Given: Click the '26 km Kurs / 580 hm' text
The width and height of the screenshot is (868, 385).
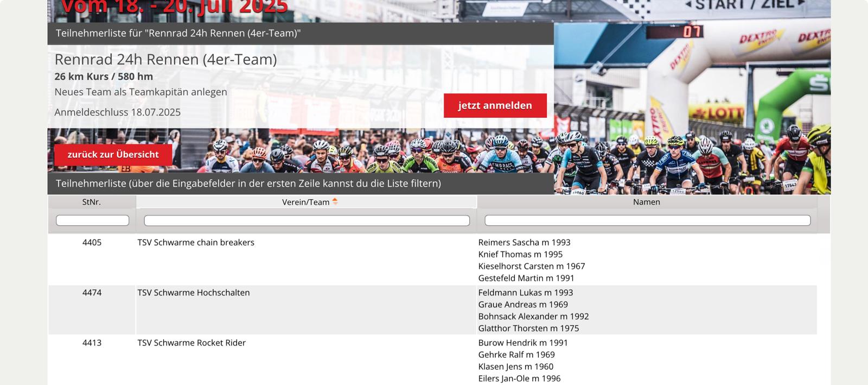Looking at the screenshot, I should (104, 77).
